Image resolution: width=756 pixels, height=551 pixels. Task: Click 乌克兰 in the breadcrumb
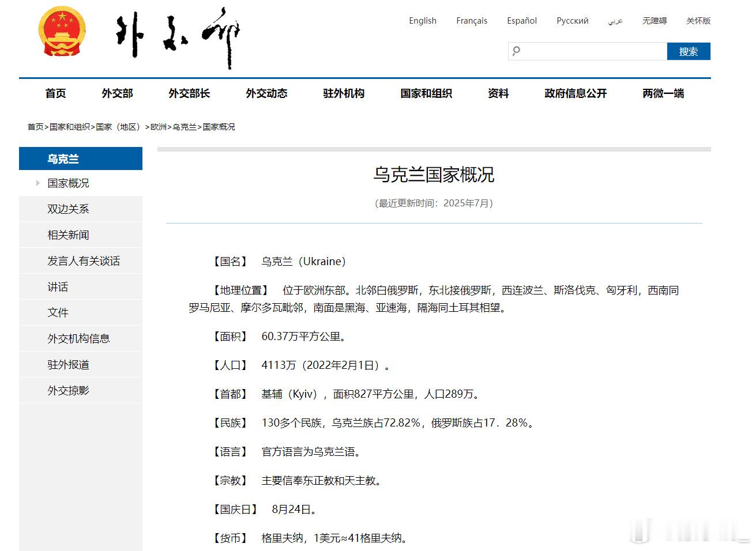coord(185,127)
